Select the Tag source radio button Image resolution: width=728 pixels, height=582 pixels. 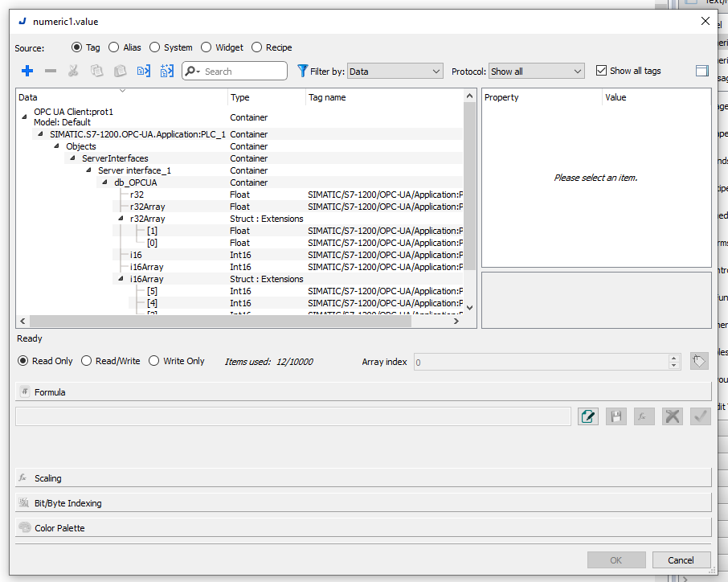(76, 47)
